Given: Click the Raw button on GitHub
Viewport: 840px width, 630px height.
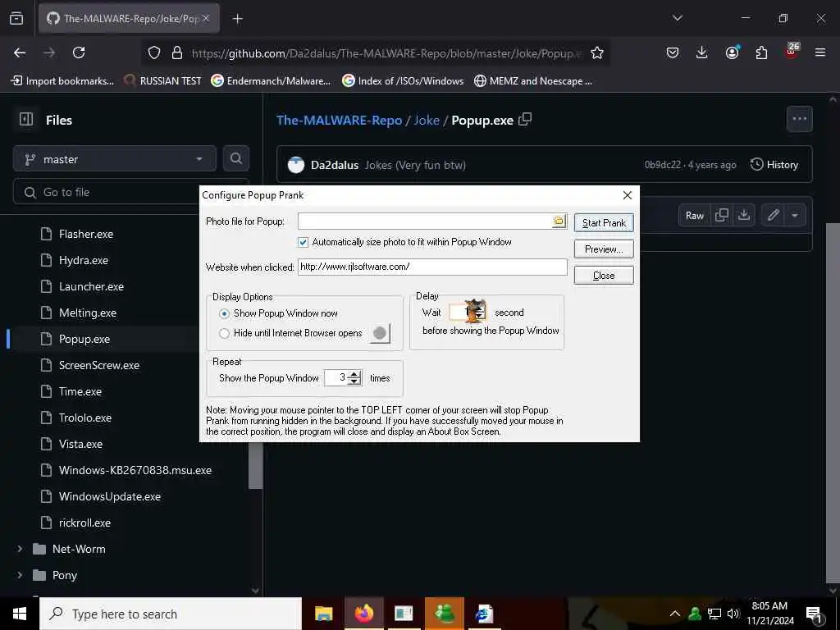Looking at the screenshot, I should (694, 216).
